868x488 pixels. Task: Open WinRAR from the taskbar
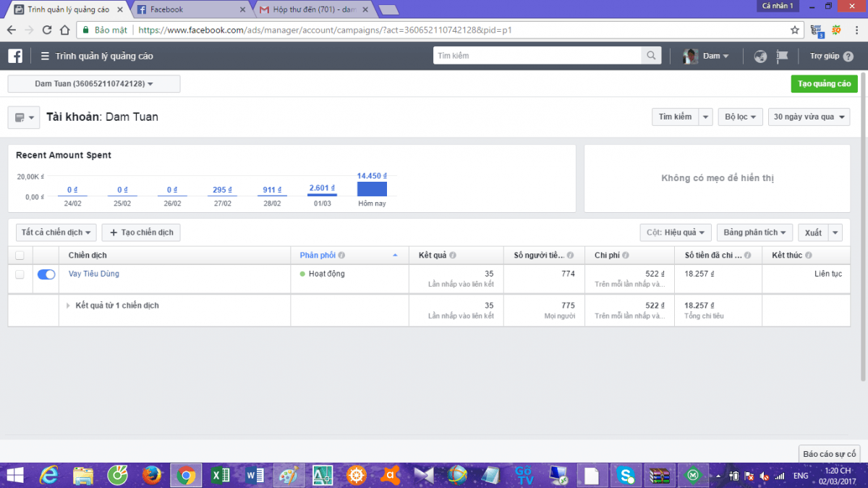(660, 475)
